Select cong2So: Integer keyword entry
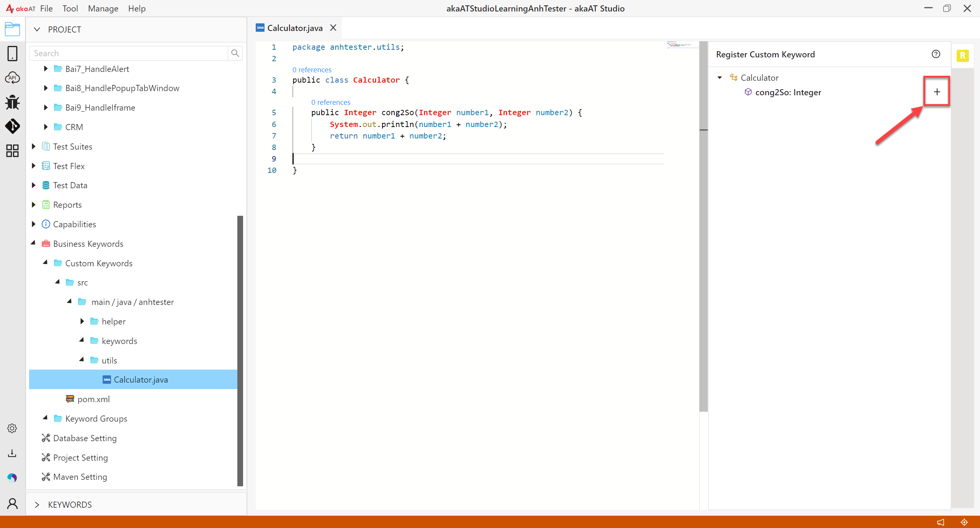980x528 pixels. click(788, 92)
